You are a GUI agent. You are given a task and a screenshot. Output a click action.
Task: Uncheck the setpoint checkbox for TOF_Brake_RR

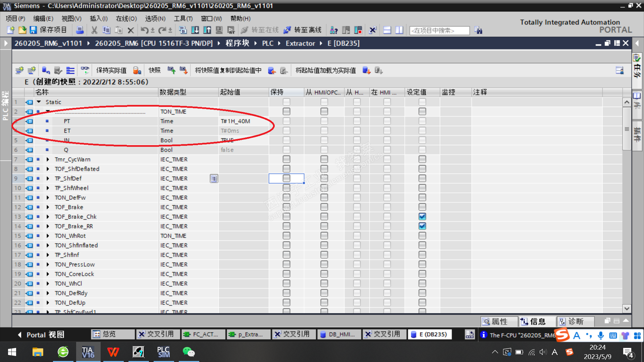pyautogui.click(x=422, y=226)
